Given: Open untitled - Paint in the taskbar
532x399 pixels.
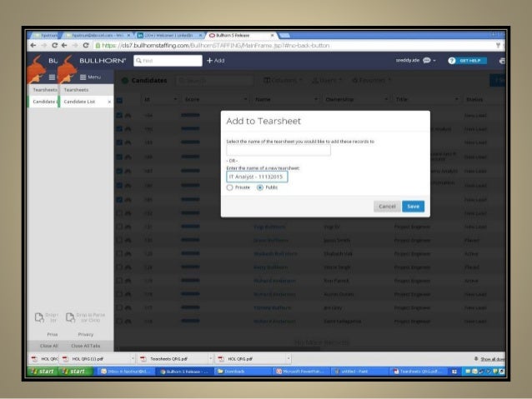Looking at the screenshot, I should click(x=359, y=372).
